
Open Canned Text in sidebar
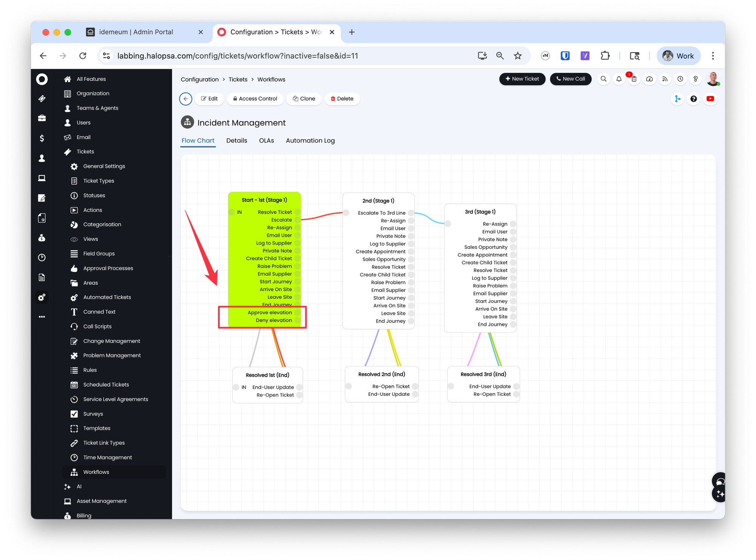[x=99, y=312]
